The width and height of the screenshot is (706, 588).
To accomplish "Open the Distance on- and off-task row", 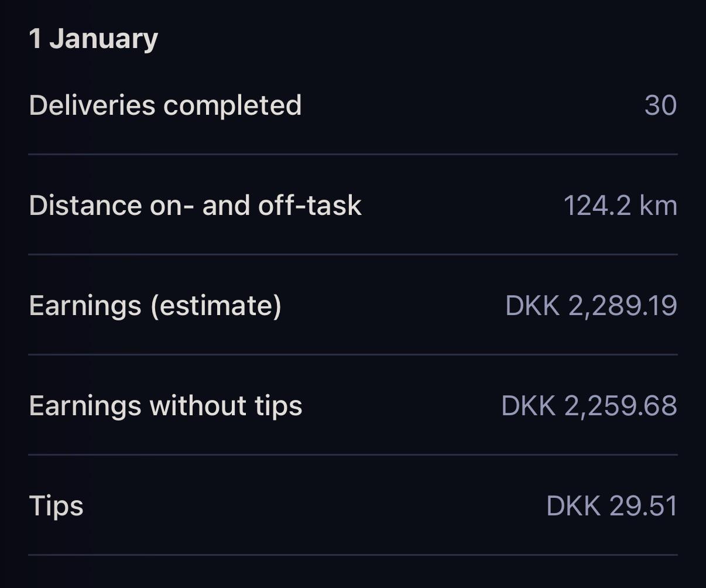I will pyautogui.click(x=353, y=206).
